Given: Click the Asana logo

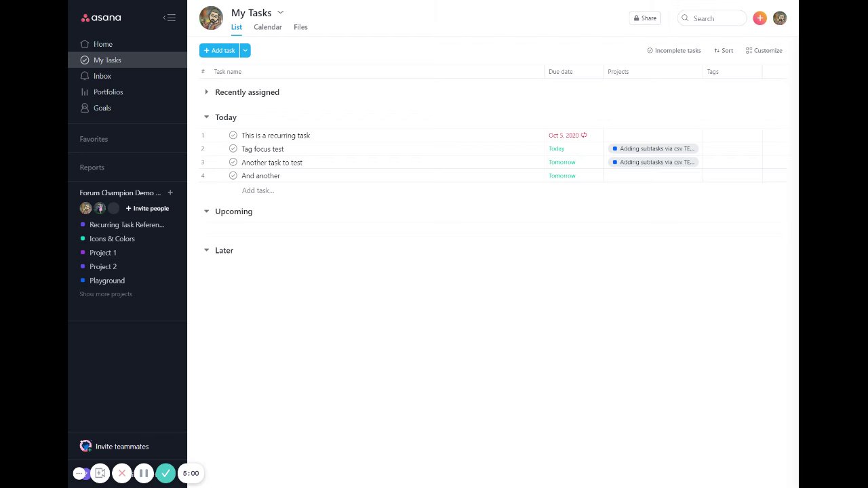Looking at the screenshot, I should click(x=100, y=18).
